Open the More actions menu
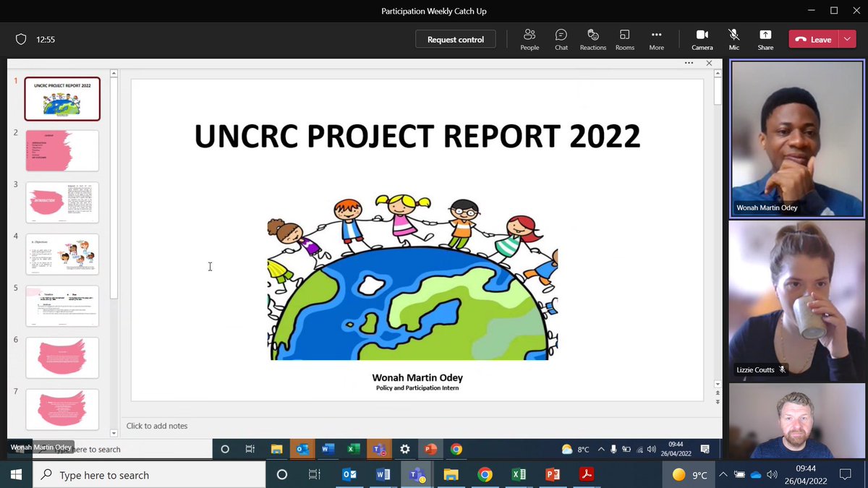Viewport: 868px width, 488px height. (x=656, y=40)
